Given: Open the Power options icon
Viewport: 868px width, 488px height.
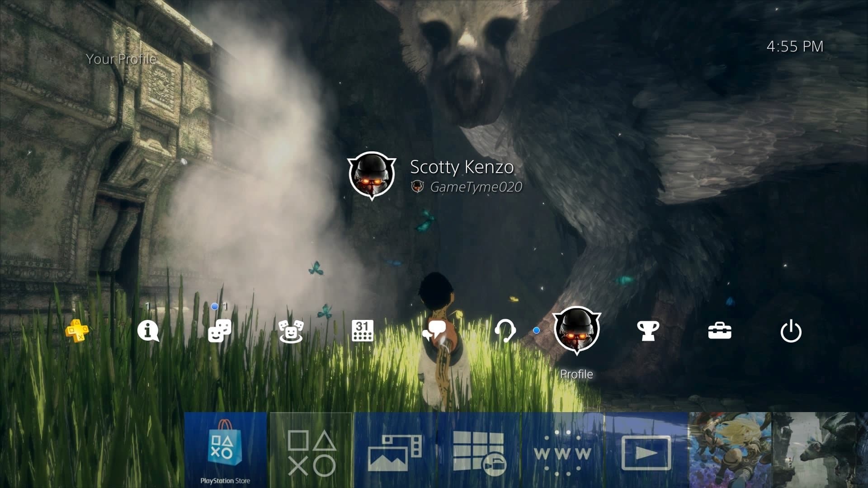Looking at the screenshot, I should [790, 332].
